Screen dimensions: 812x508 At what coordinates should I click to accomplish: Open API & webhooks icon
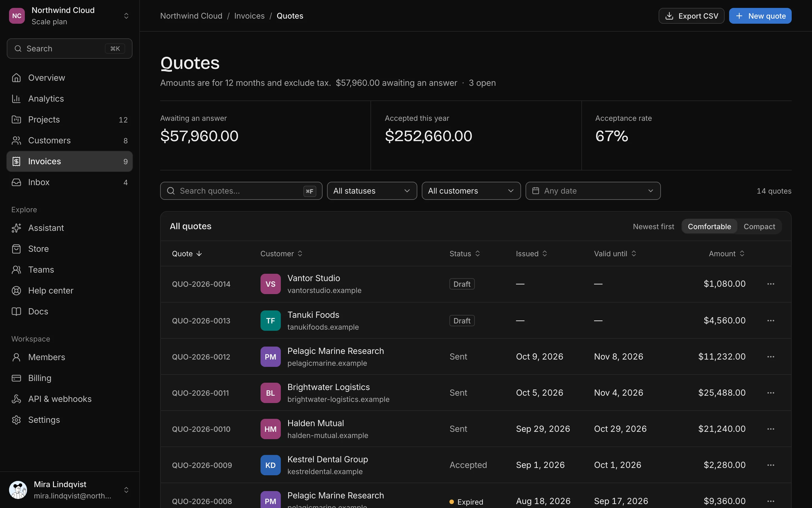pos(16,399)
